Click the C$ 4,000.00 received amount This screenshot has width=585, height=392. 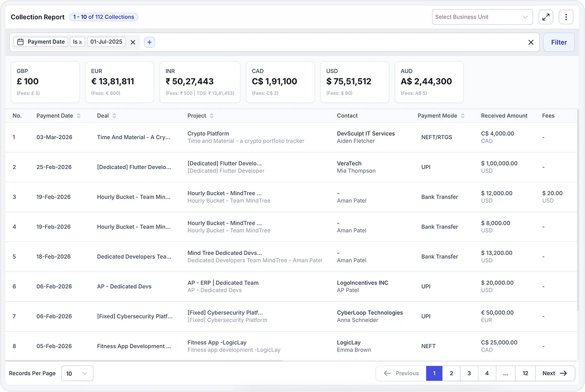(498, 134)
